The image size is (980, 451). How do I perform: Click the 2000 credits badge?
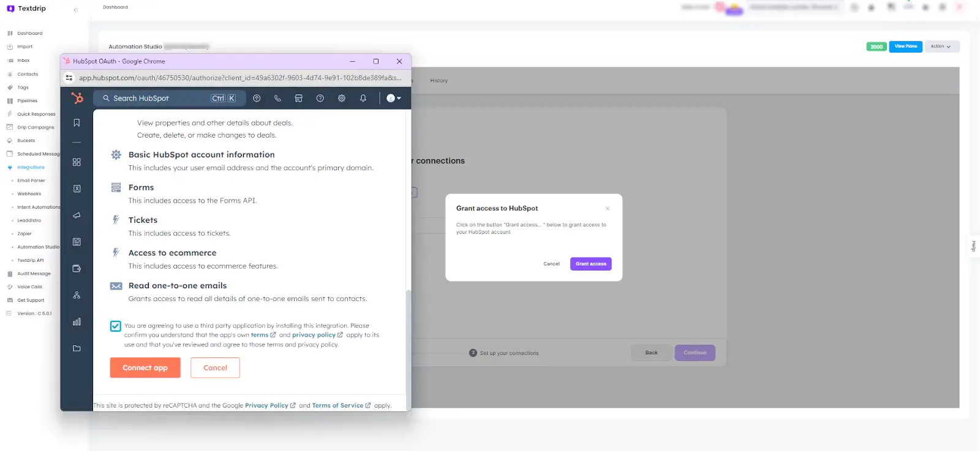876,47
